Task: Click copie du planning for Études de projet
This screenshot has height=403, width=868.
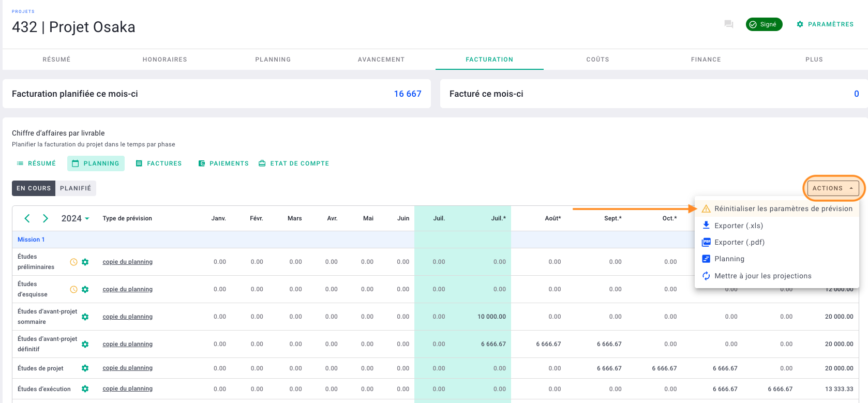Action: coord(128,368)
